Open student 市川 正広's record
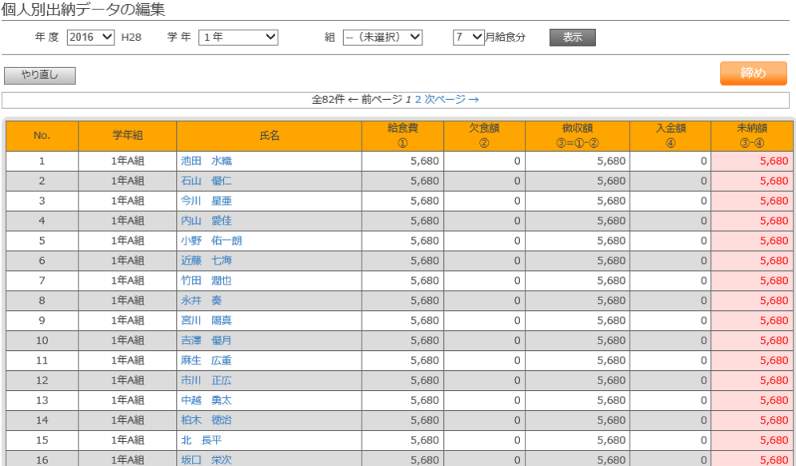796x466 pixels. pos(206,380)
